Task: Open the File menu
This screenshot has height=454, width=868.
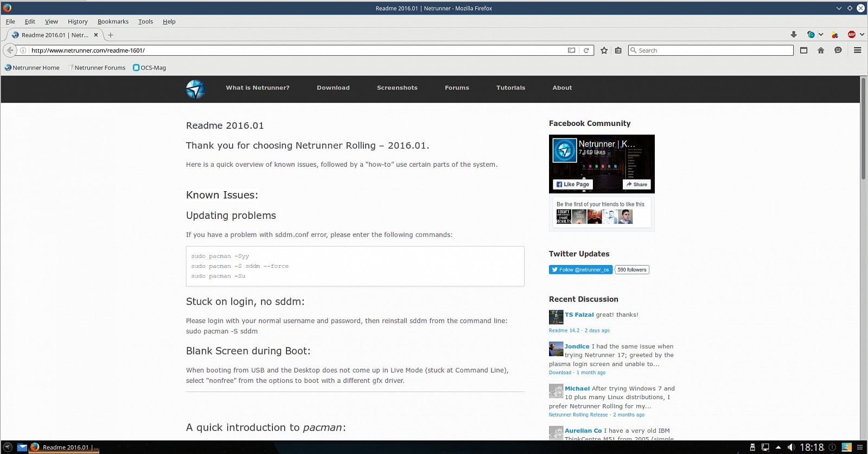Action: click(10, 22)
